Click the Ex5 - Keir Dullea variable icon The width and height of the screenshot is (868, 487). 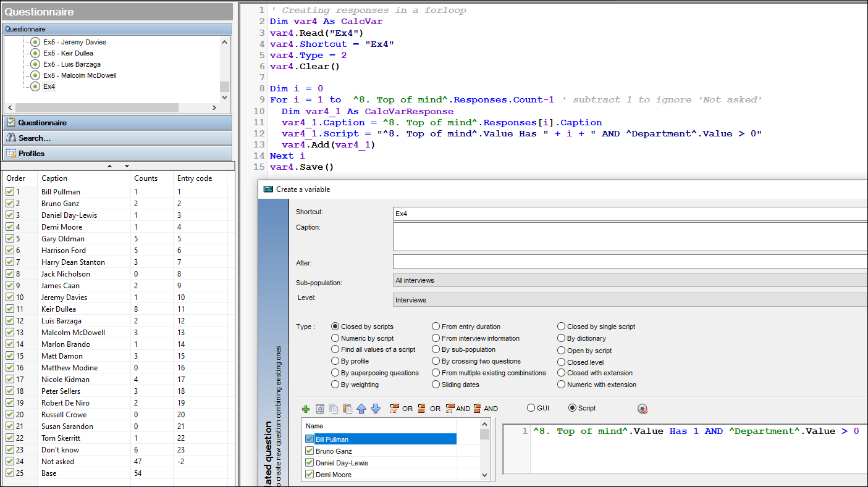pyautogui.click(x=35, y=53)
